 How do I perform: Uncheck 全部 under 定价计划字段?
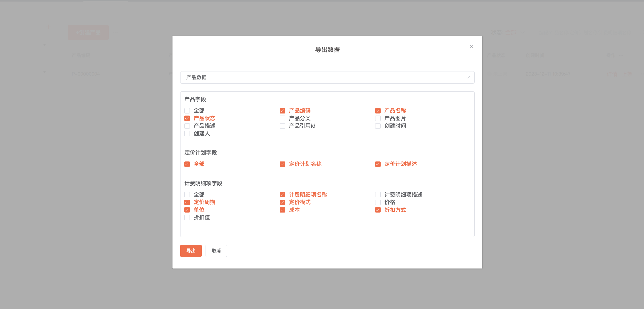pyautogui.click(x=187, y=164)
